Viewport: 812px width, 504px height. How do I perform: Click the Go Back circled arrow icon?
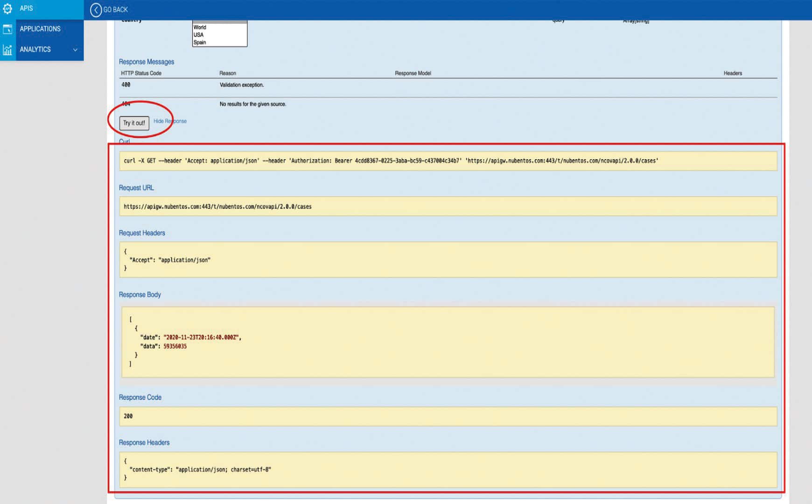click(x=96, y=10)
